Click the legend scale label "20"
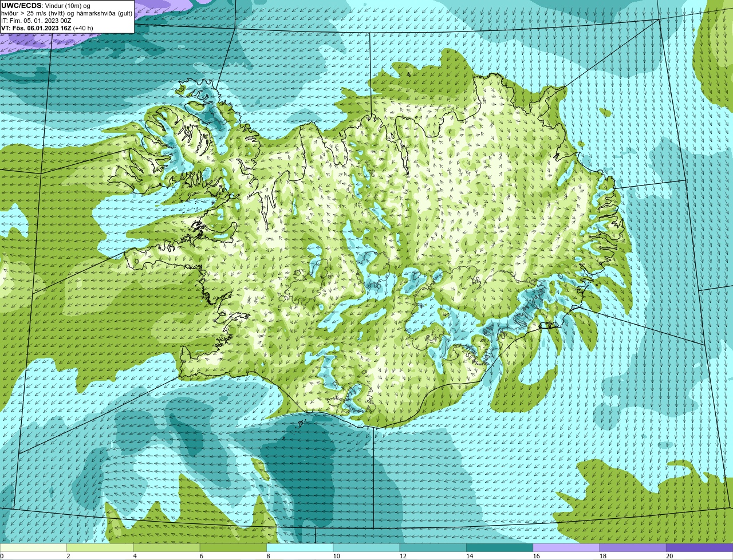Viewport: 733px width, 560px height. click(x=669, y=556)
